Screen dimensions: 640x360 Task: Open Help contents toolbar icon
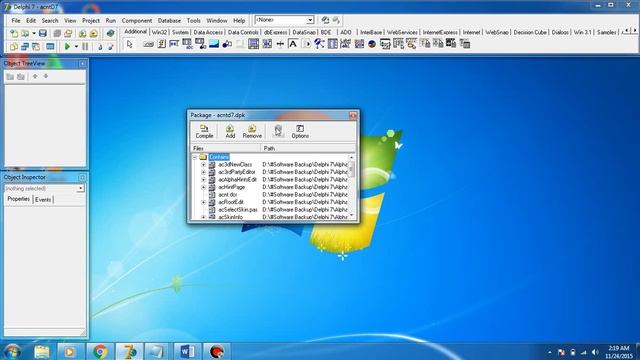coord(110,33)
